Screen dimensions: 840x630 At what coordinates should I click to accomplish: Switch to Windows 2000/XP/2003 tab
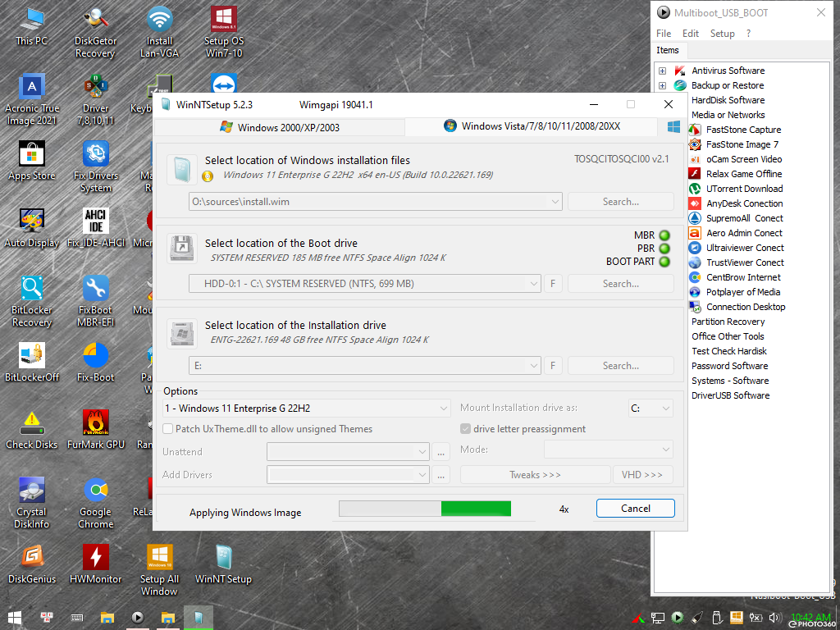[280, 127]
